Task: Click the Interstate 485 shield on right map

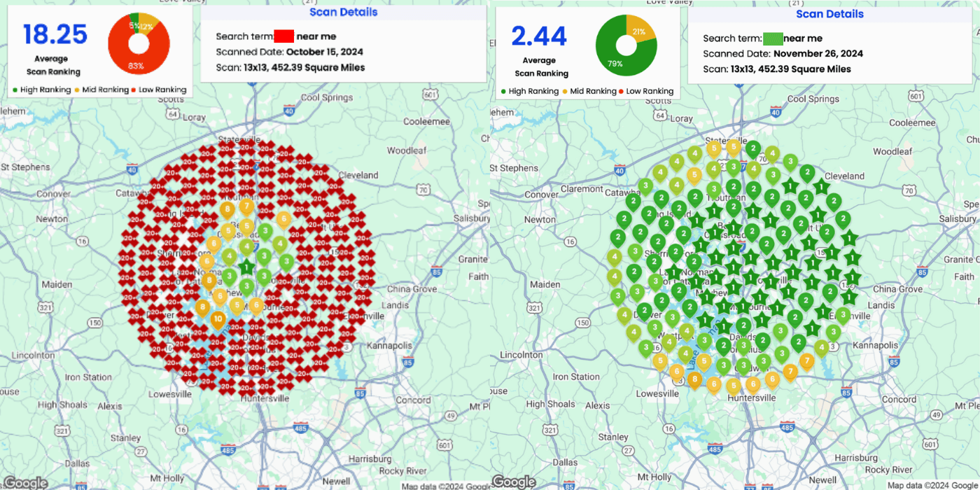Action: (787, 426)
